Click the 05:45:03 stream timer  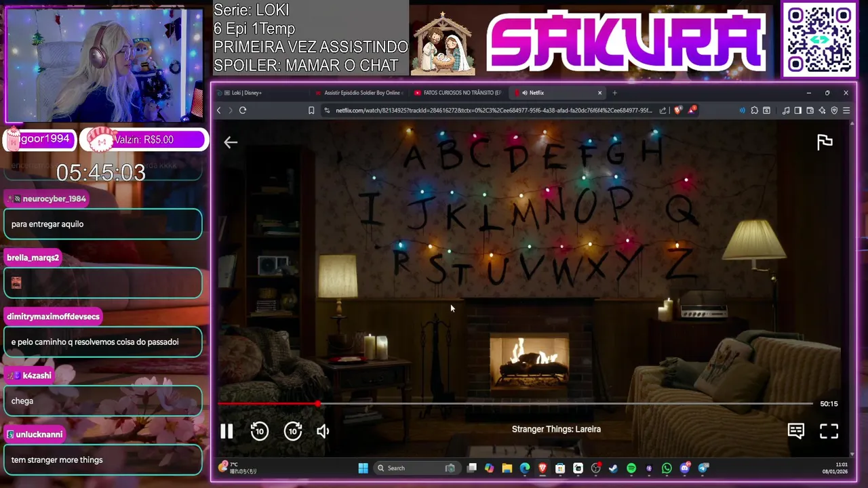pos(101,173)
